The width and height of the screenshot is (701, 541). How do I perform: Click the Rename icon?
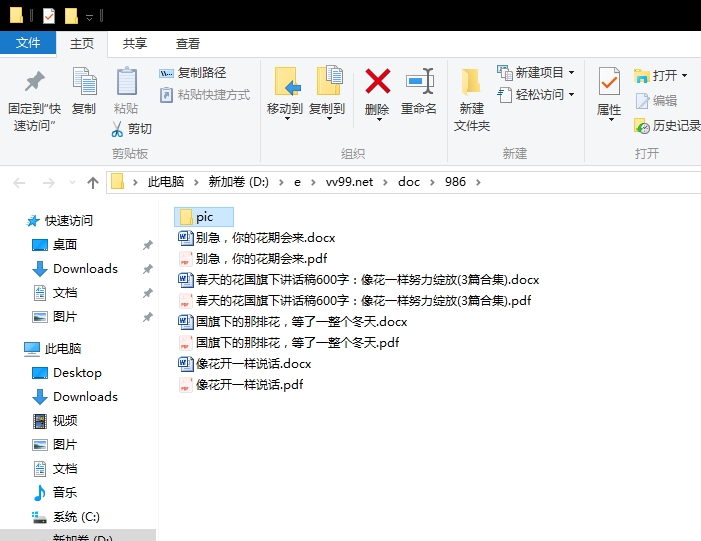tap(419, 81)
